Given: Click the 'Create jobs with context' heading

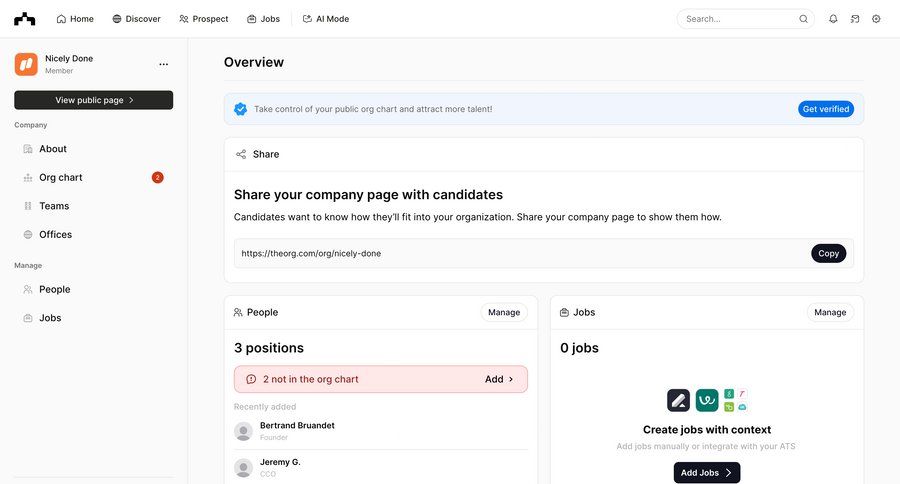Looking at the screenshot, I should [x=707, y=429].
